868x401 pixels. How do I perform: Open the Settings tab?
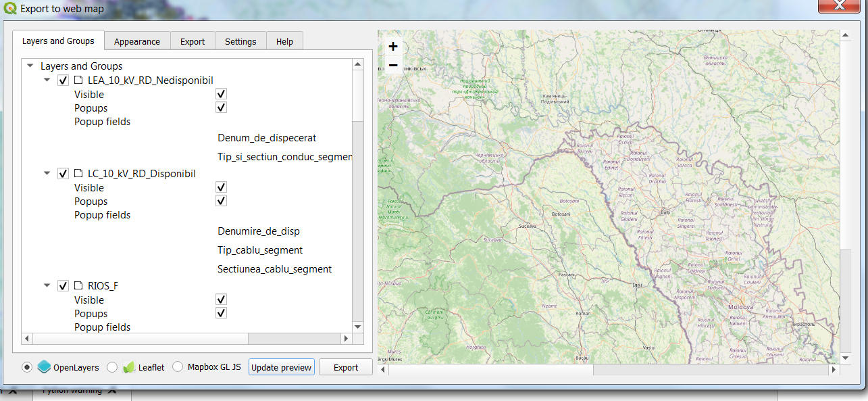point(240,41)
